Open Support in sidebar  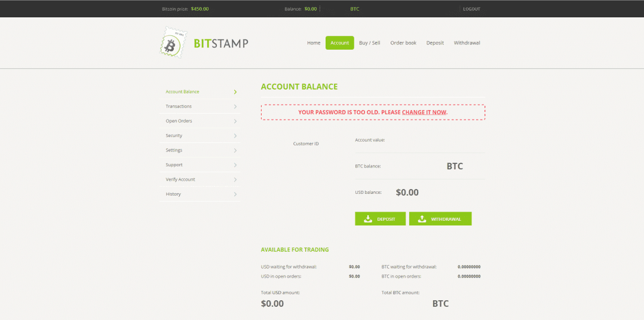tap(199, 165)
